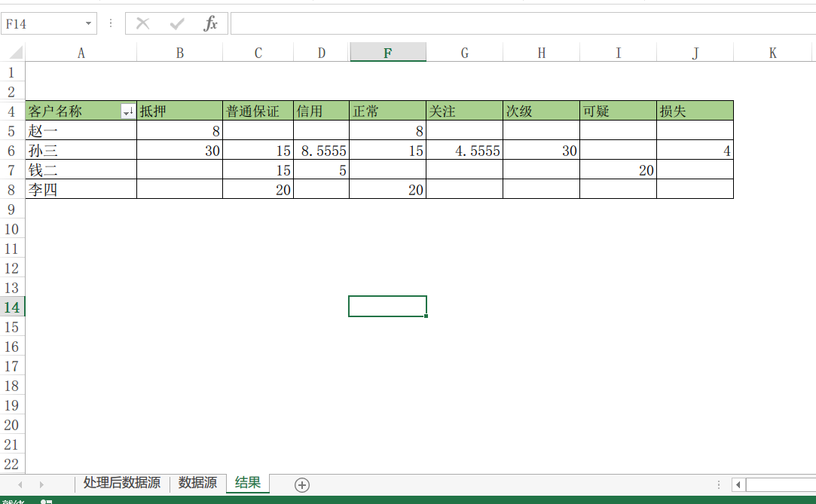816x504 pixels.
Task: Click the formula bar input field
Action: [x=520, y=24]
